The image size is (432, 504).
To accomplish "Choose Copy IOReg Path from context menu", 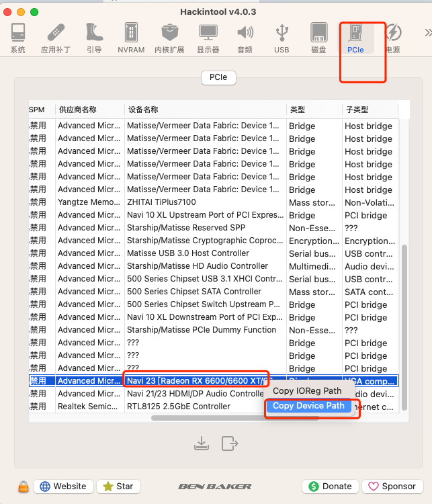I will coord(307,391).
